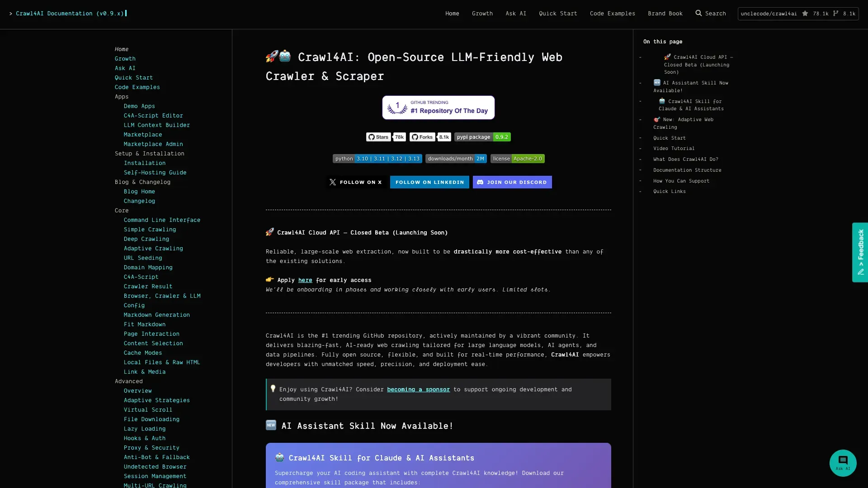Click Follow on LinkedIn button
The image size is (868, 488).
(x=429, y=182)
